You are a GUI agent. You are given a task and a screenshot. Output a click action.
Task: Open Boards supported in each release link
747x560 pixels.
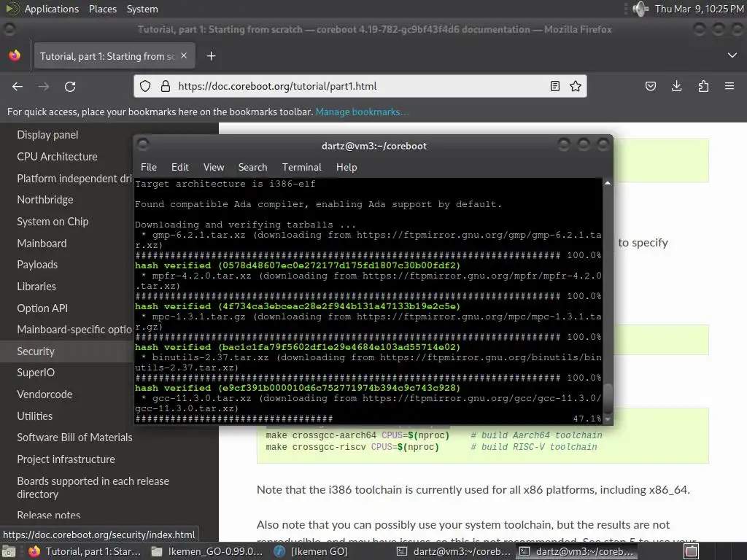93,488
